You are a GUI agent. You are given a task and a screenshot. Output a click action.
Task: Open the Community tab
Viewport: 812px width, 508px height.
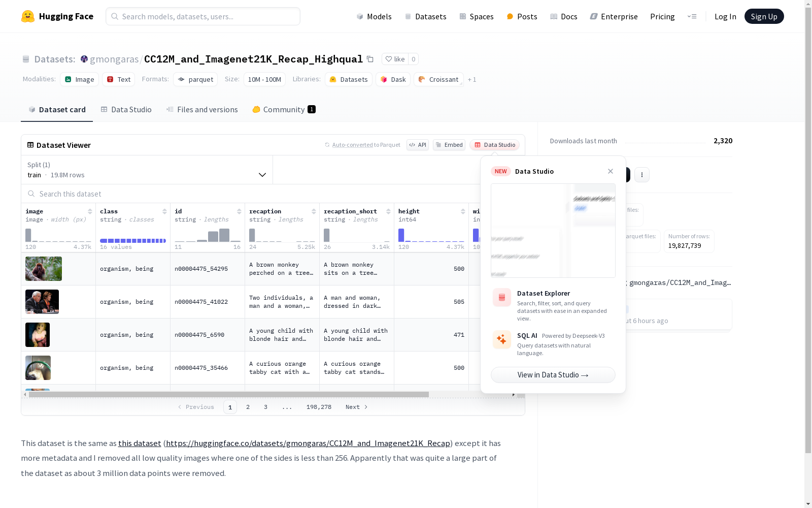pos(284,110)
